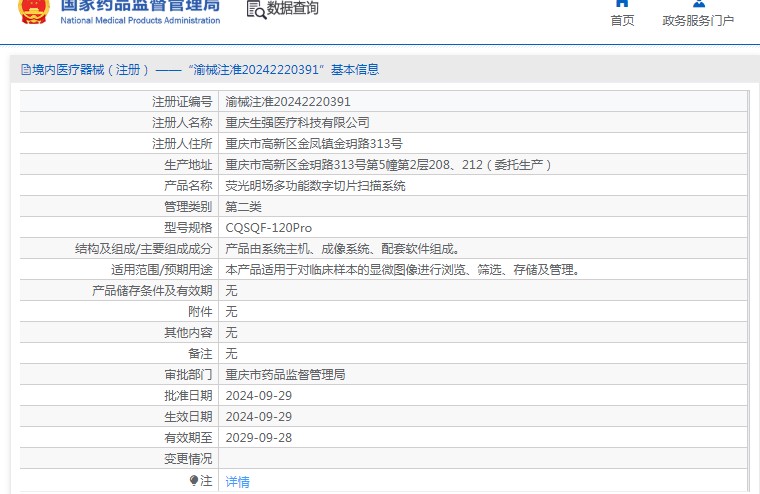
Task: Click the national emblem logo
Action: pos(34,12)
